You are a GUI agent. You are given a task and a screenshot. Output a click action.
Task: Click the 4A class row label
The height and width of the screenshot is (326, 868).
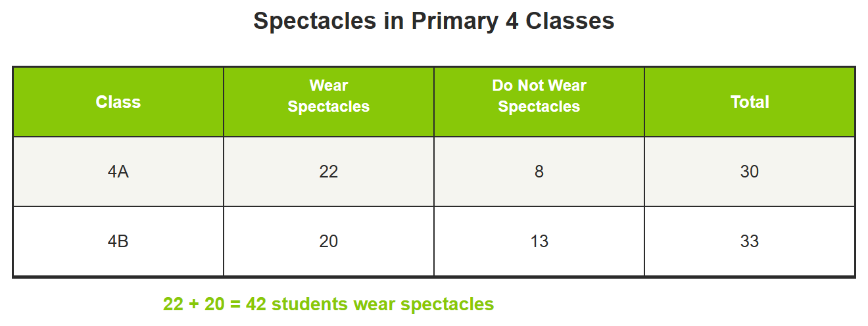(x=118, y=172)
